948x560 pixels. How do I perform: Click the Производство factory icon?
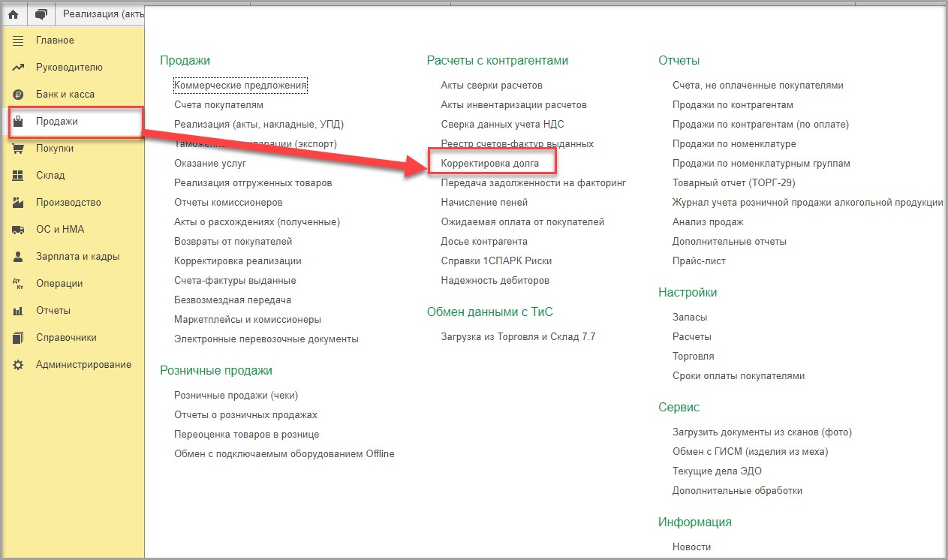(x=19, y=203)
